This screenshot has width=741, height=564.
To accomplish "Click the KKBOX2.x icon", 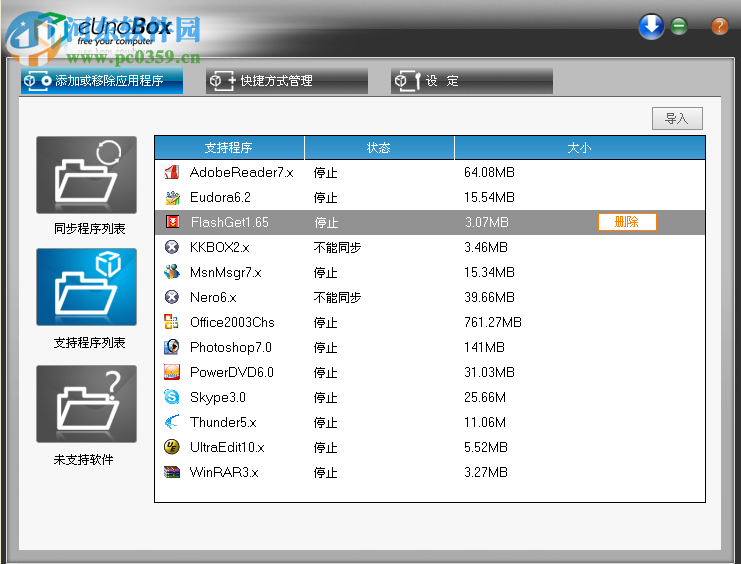I will [172, 247].
